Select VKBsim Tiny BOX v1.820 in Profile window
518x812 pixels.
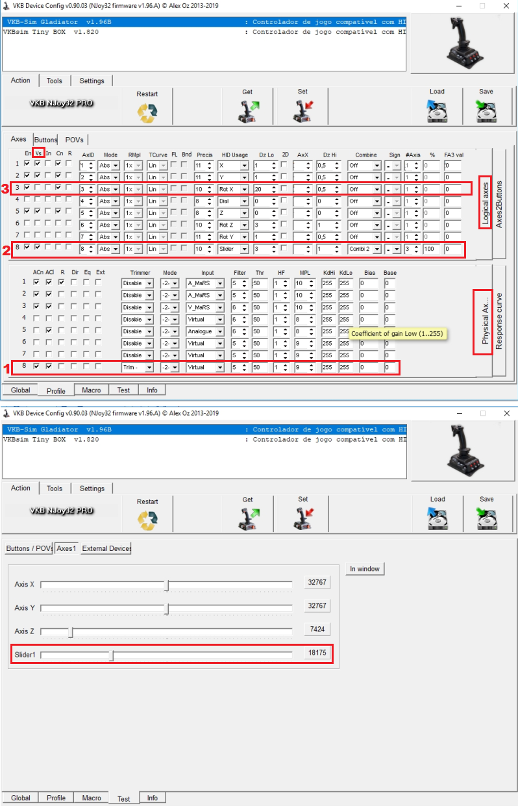204,31
